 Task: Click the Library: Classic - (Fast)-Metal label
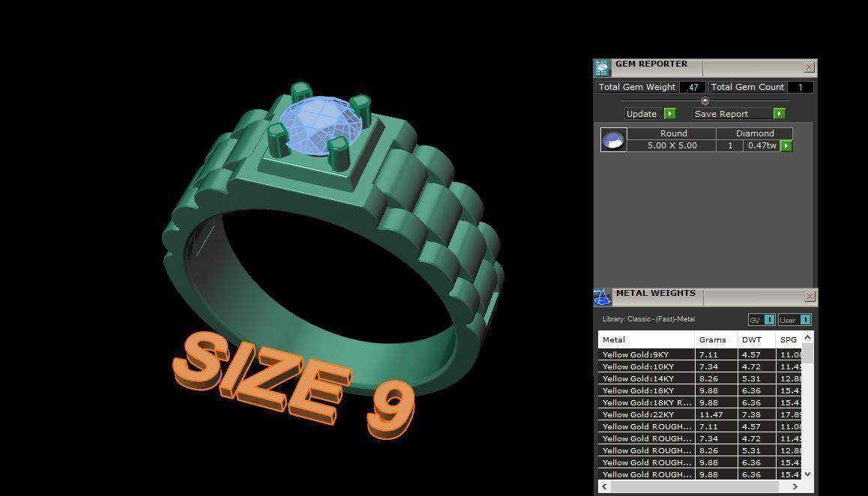pyautogui.click(x=648, y=319)
